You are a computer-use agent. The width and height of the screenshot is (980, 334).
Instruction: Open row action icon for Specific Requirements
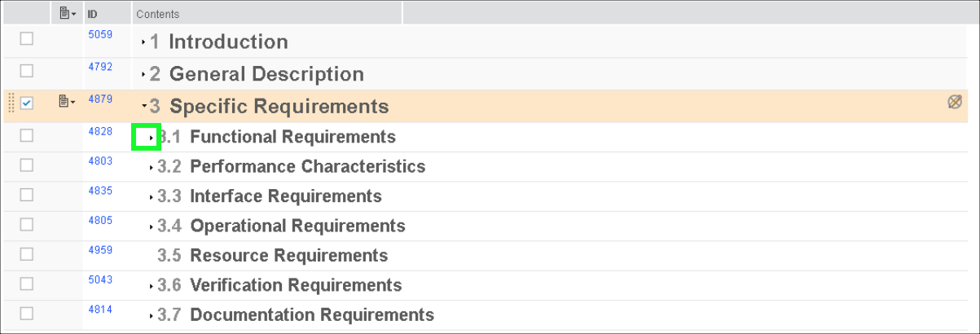click(x=67, y=102)
